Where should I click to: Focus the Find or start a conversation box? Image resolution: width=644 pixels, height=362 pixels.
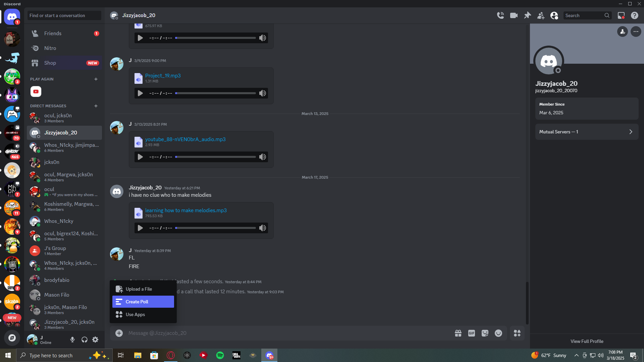[64, 15]
